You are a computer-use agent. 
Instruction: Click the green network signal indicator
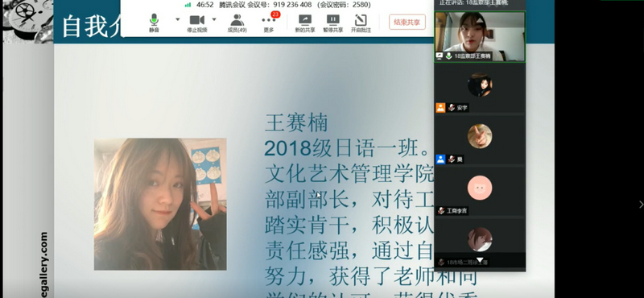(188, 5)
